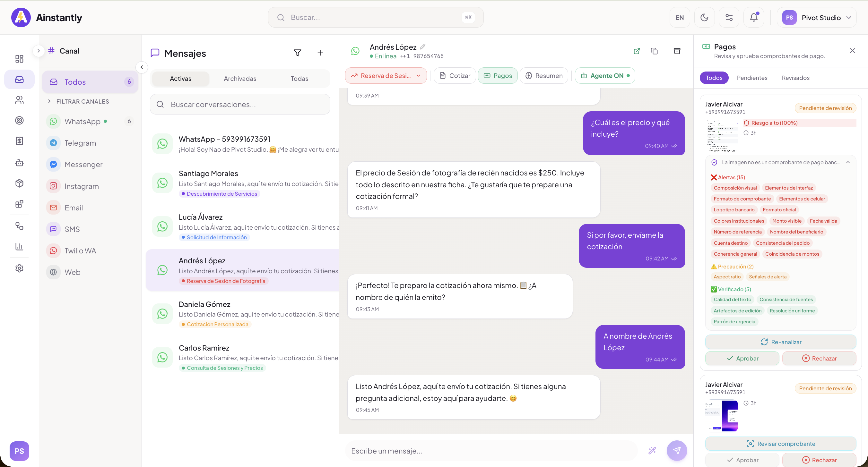The height and width of the screenshot is (467, 868).
Task: Close the Pagos panel
Action: [x=852, y=51]
